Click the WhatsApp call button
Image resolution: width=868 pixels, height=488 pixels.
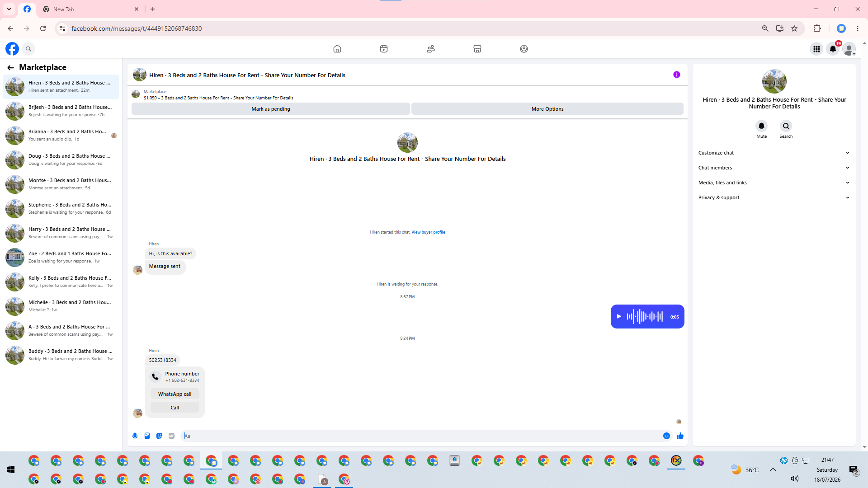tap(175, 394)
